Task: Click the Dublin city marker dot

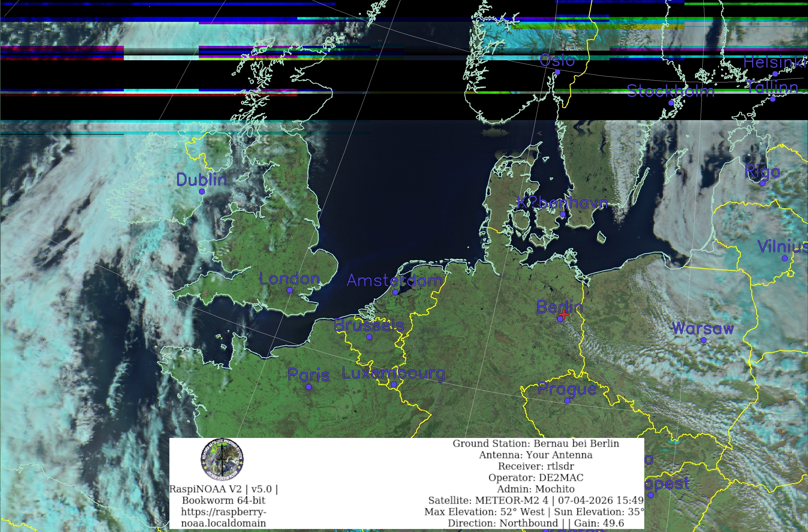Action: pyautogui.click(x=202, y=191)
